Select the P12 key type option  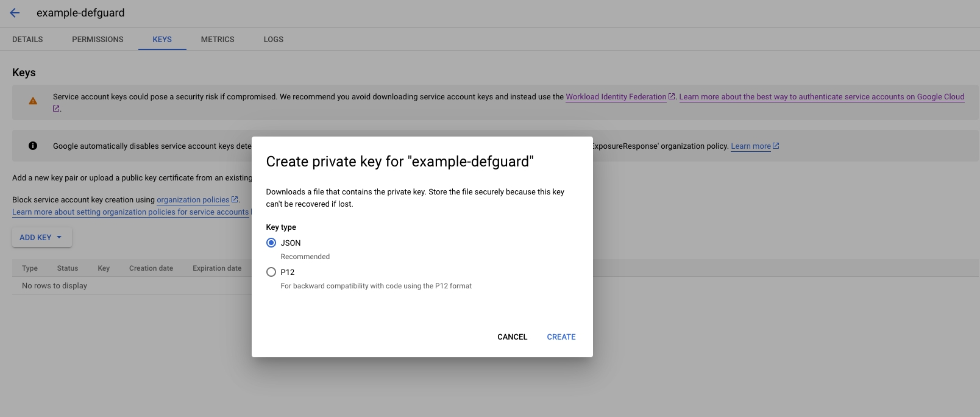pos(271,272)
